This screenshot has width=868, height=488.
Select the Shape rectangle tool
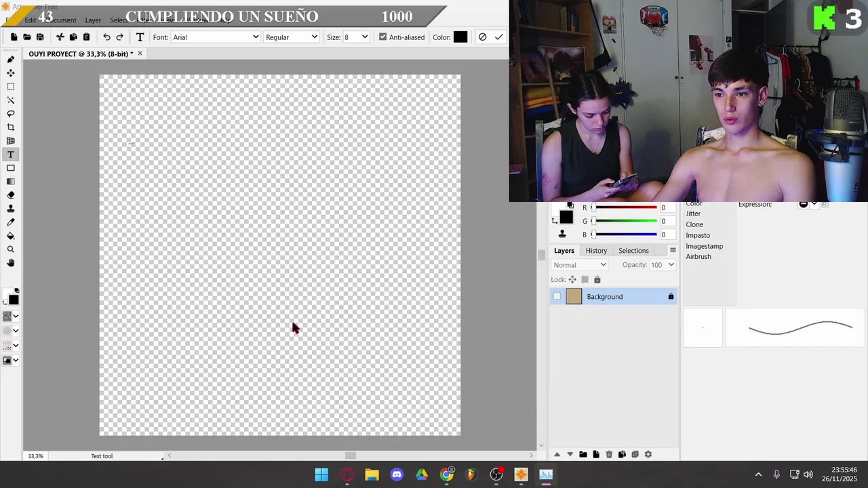click(11, 168)
